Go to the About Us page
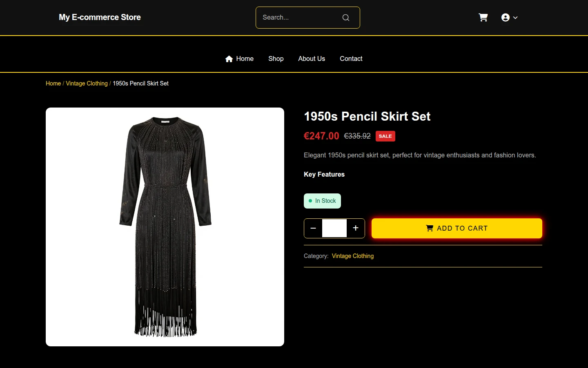Screen dimensions: 588x368 point(312,59)
